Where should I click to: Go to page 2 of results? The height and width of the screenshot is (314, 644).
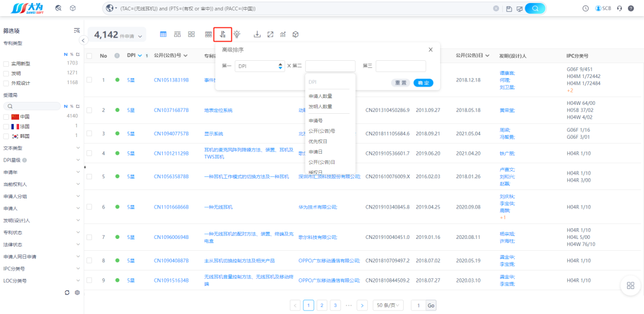(x=322, y=305)
